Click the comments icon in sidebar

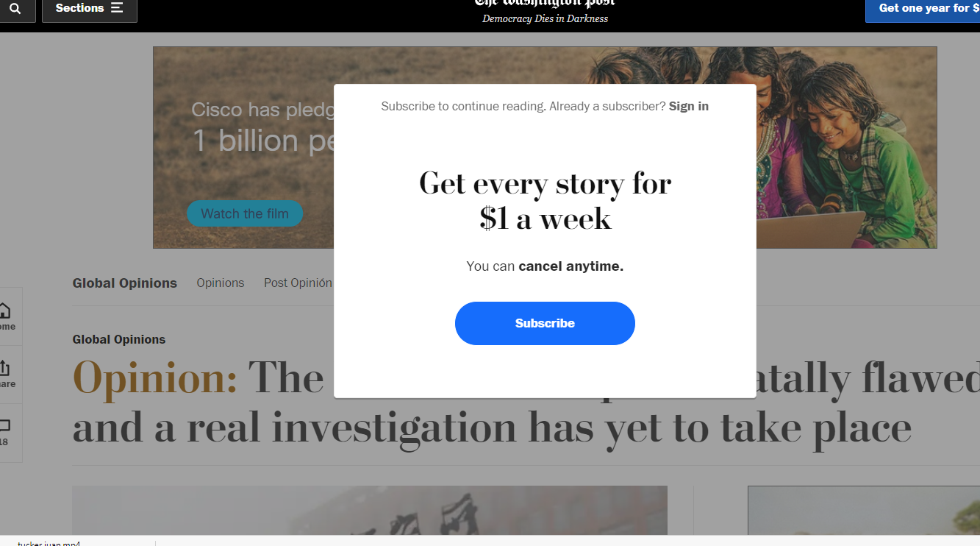6,432
